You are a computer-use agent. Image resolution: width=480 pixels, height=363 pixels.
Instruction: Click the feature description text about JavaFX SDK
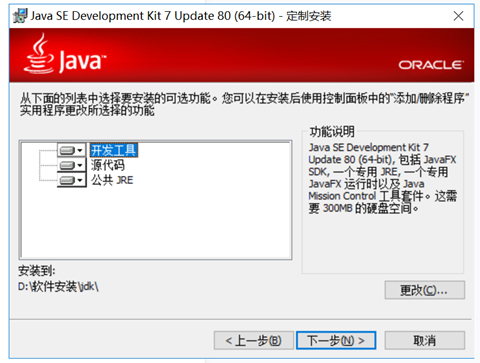(383, 178)
